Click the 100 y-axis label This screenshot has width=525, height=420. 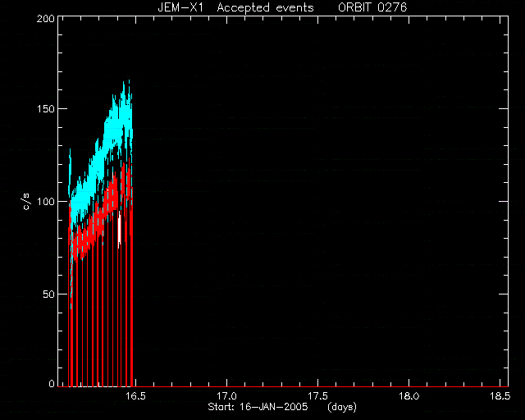tap(46, 201)
